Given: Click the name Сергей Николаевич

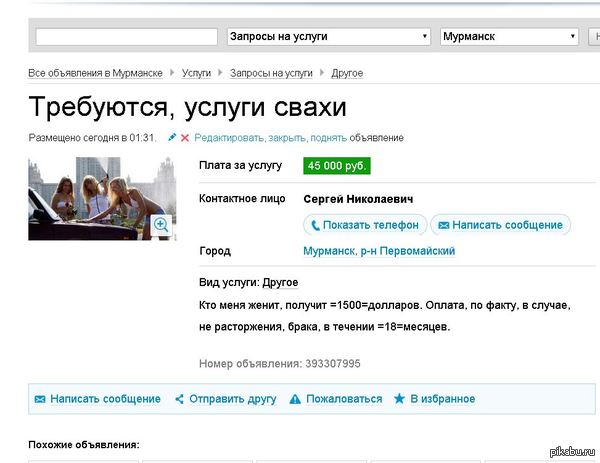Looking at the screenshot, I should point(358,199).
